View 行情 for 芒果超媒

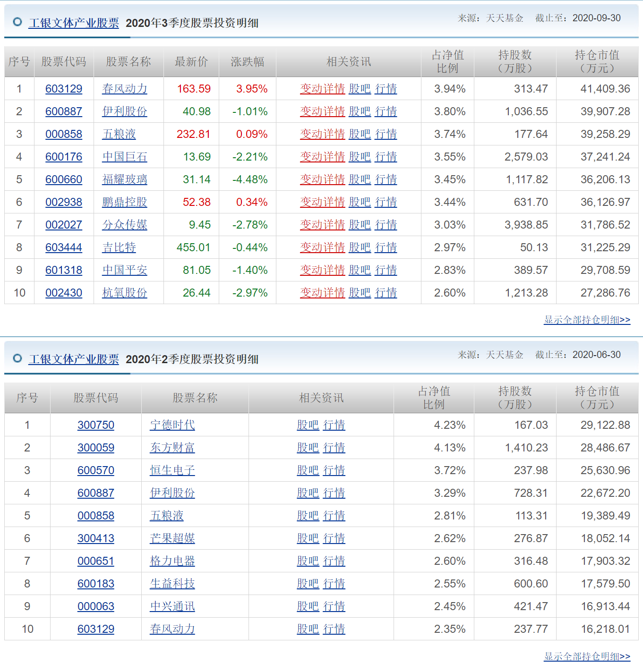coord(334,538)
